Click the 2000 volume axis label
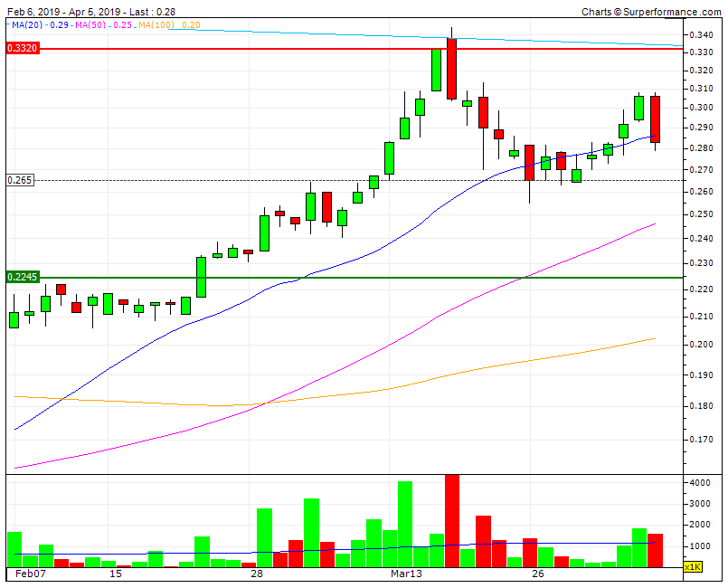Screen dimensions: 728x588 click(700, 525)
